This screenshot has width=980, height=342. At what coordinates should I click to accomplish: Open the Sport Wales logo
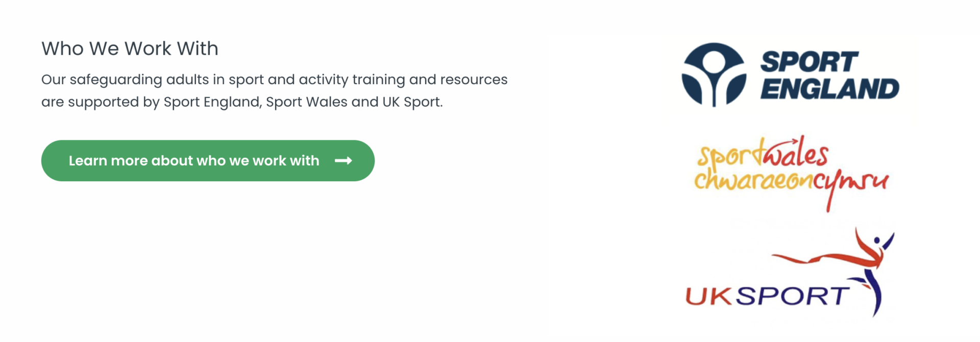click(x=791, y=173)
